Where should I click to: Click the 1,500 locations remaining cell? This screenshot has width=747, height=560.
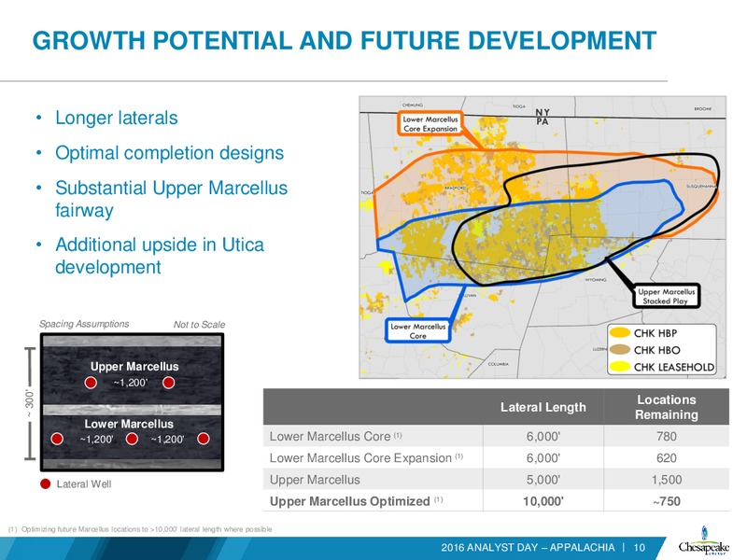click(x=666, y=480)
